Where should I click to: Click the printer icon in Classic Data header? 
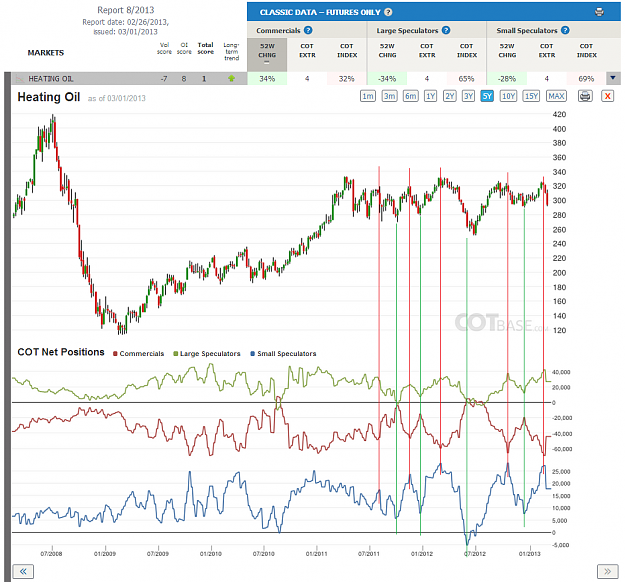point(599,12)
